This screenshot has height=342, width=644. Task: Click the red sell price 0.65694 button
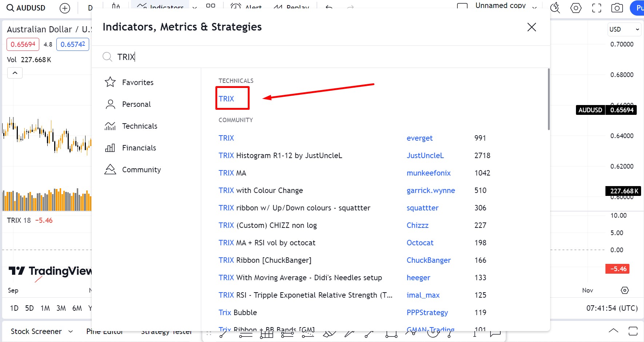(23, 44)
